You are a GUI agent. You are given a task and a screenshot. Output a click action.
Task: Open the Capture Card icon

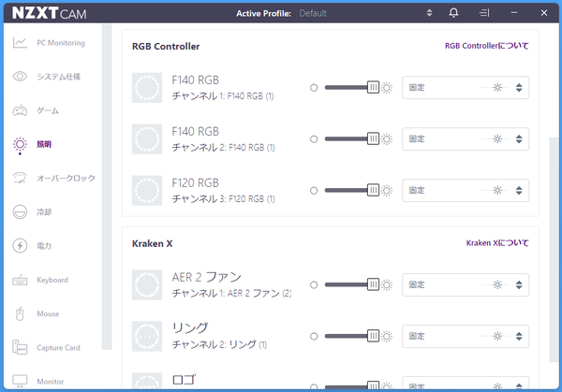20,347
